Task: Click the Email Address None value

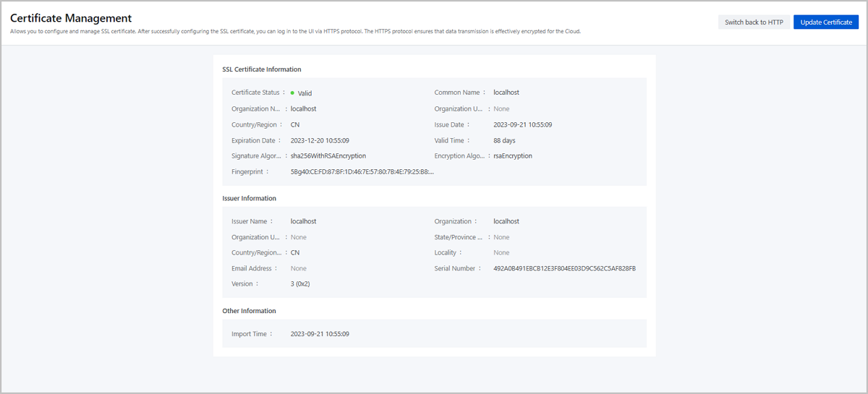Action: point(298,269)
